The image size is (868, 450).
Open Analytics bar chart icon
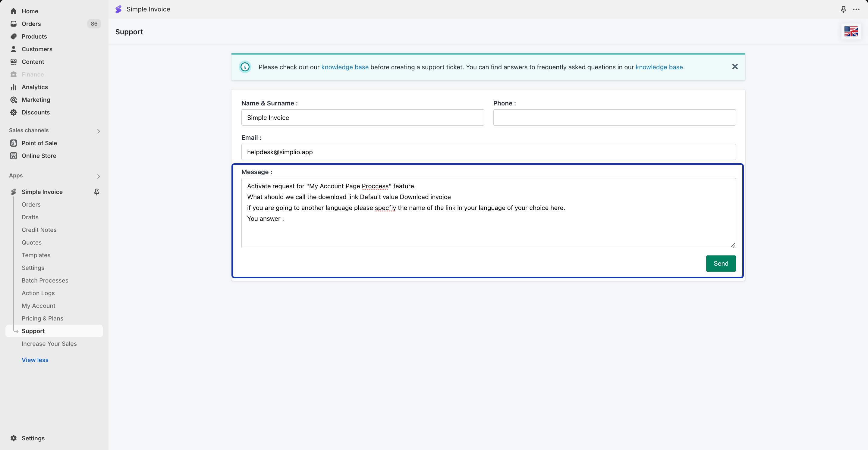pos(14,87)
